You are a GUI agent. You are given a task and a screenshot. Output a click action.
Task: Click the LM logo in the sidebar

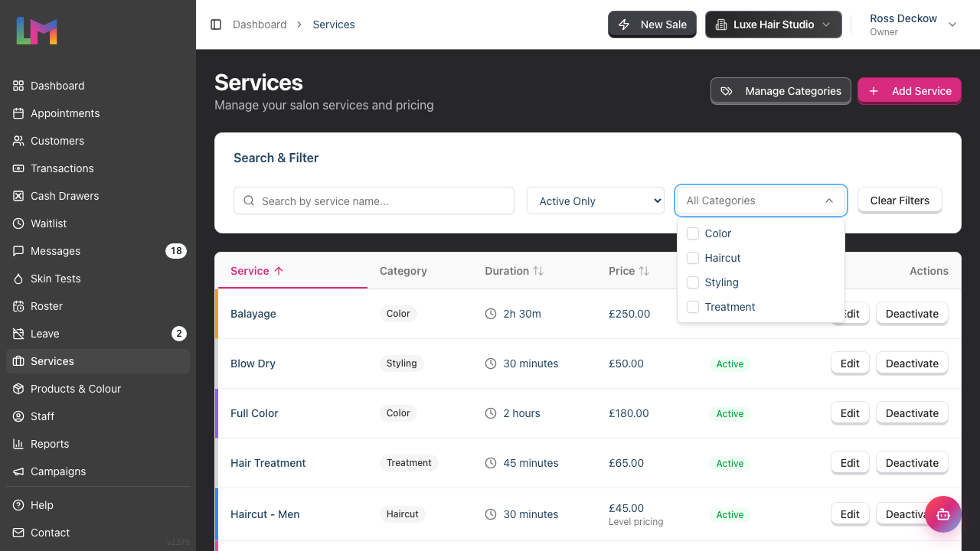[37, 31]
